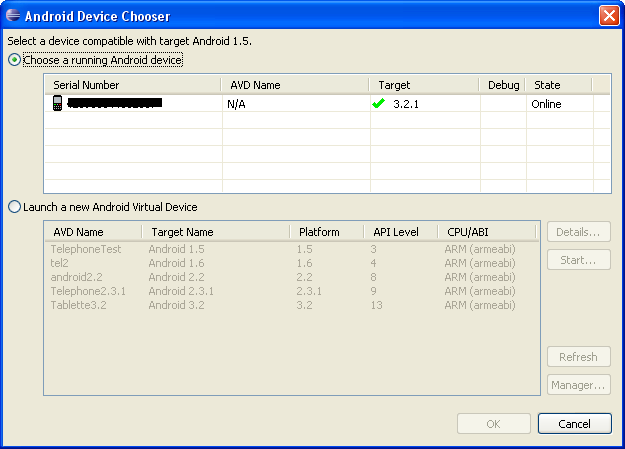Click the platform 2.3.1 cell

[x=309, y=291]
